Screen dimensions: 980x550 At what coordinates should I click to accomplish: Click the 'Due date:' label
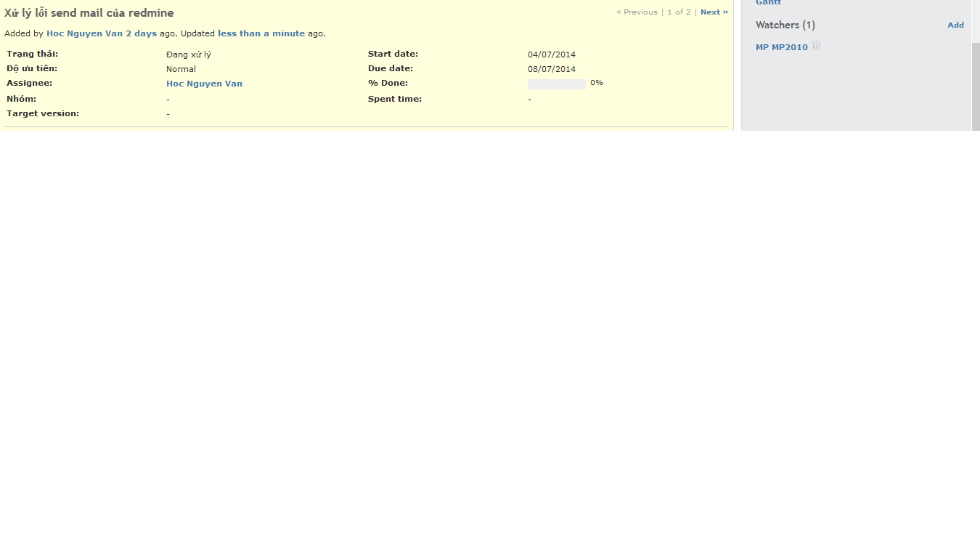(x=391, y=68)
